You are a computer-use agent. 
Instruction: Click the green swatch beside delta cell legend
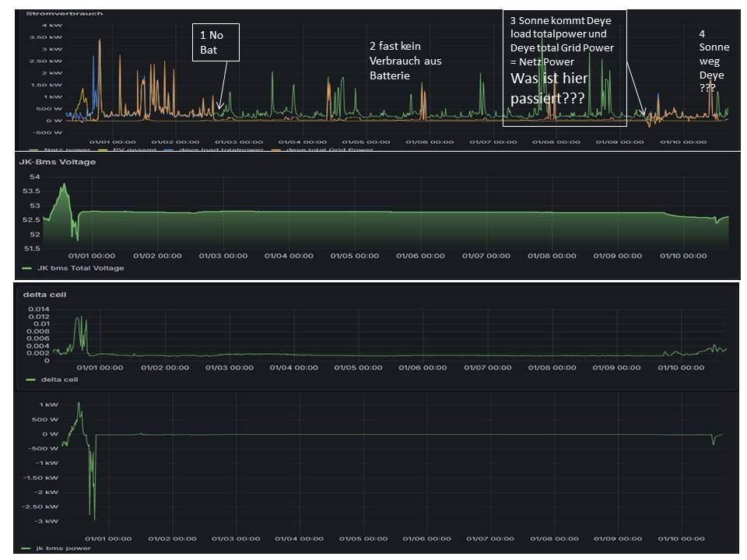click(30, 380)
